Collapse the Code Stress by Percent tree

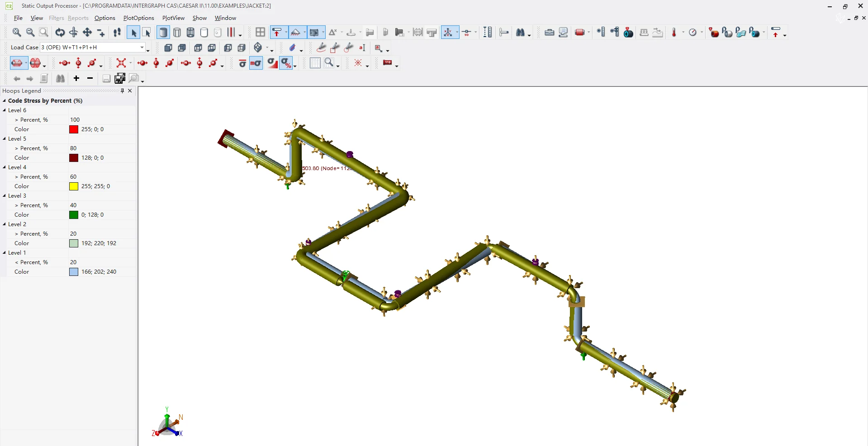[x=5, y=101]
